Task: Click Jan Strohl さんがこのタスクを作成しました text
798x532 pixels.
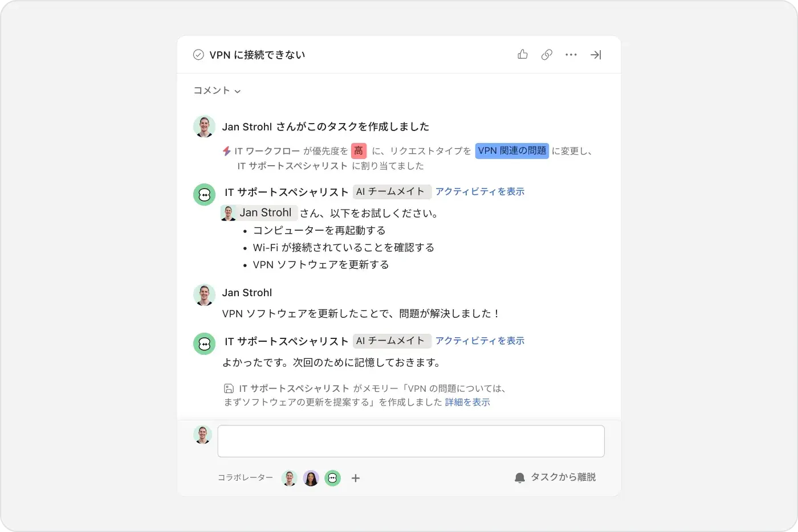Action: (x=325, y=126)
